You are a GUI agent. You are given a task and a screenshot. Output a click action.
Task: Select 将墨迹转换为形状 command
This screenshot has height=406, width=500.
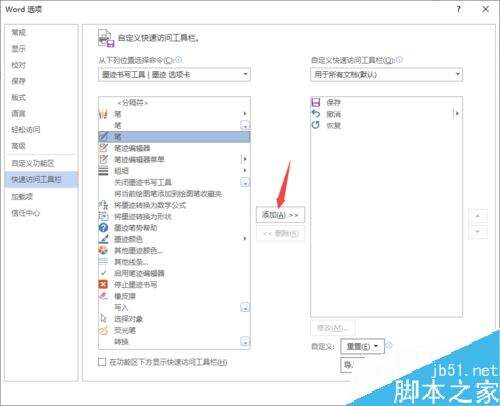click(174, 216)
